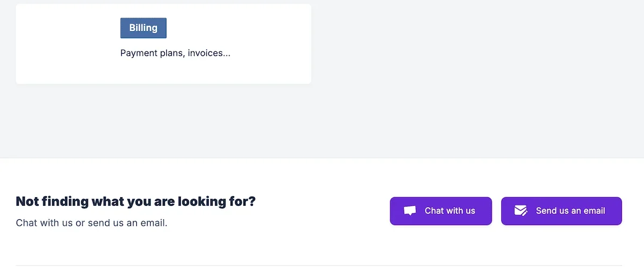Click the 'Not finding what you are looking for?' heading

pyautogui.click(x=136, y=202)
